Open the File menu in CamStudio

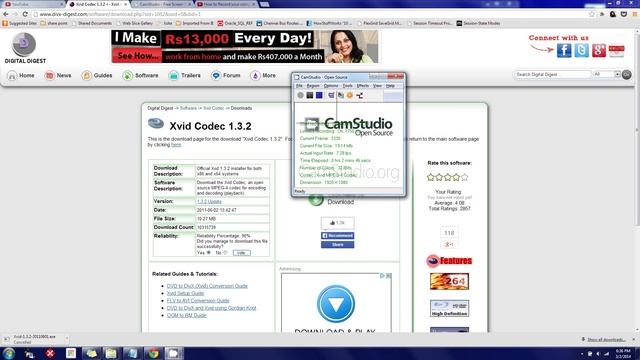tap(299, 86)
